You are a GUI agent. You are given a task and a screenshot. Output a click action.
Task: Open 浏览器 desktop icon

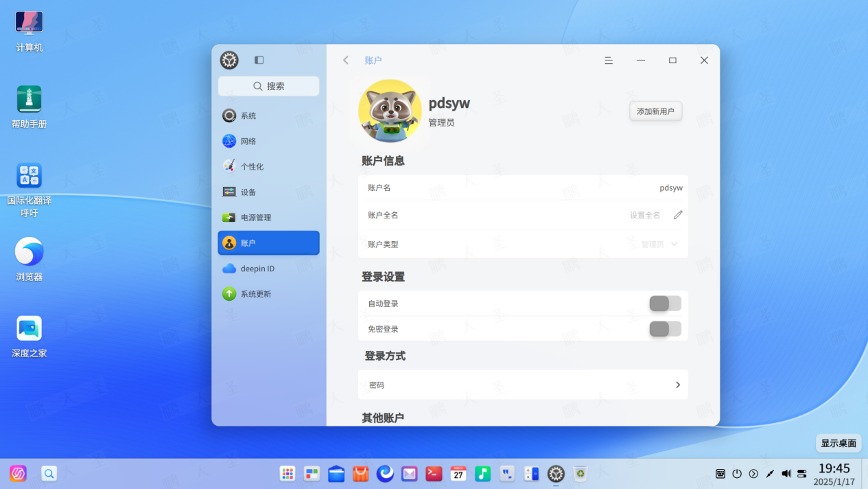(x=29, y=260)
